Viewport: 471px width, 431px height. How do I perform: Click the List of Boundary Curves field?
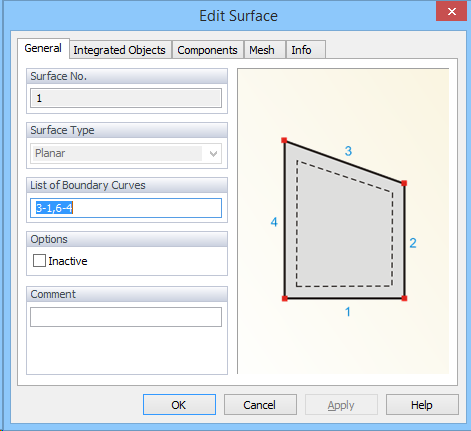[126, 208]
